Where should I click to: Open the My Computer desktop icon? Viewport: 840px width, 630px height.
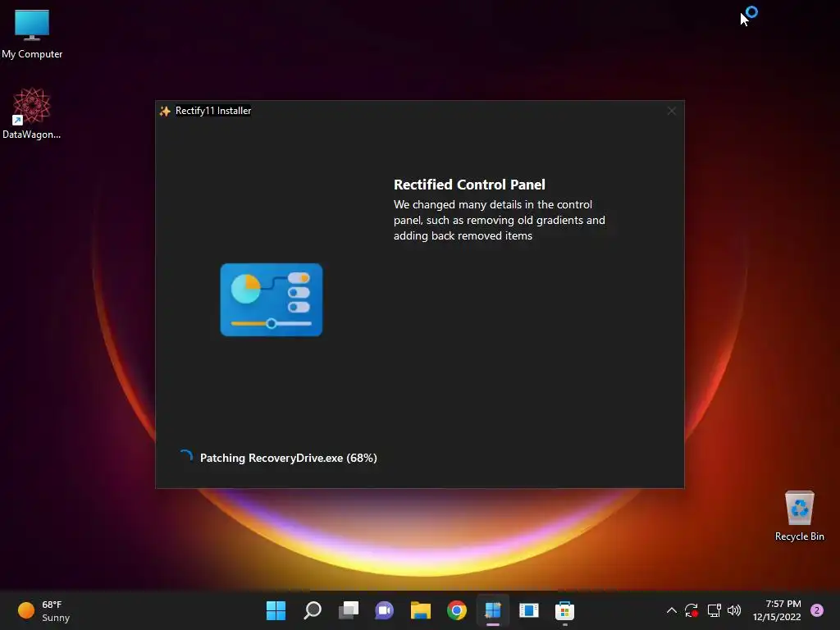click(x=32, y=34)
